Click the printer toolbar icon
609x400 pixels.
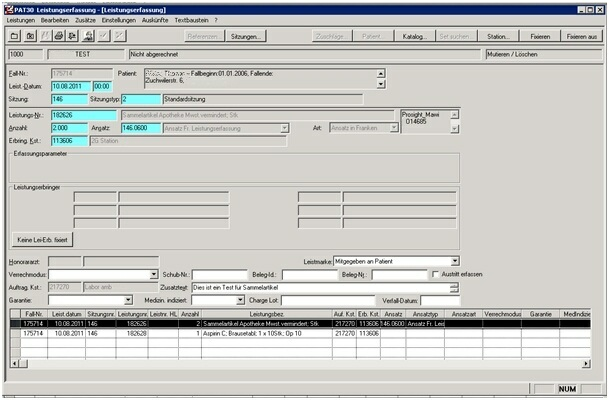tap(59, 36)
